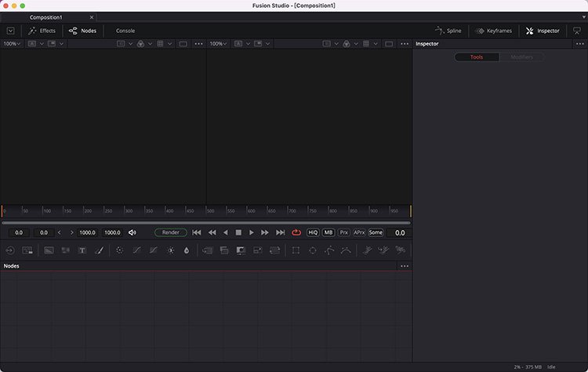The height and width of the screenshot is (372, 588).
Task: Add a Background node from the toolbar
Action: pyautogui.click(x=49, y=250)
